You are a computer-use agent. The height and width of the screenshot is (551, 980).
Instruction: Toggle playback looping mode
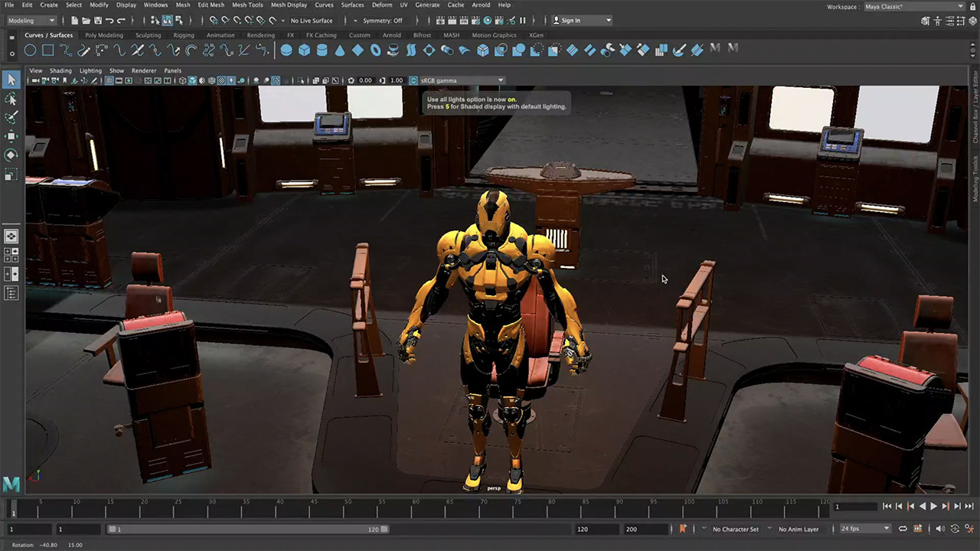click(903, 529)
